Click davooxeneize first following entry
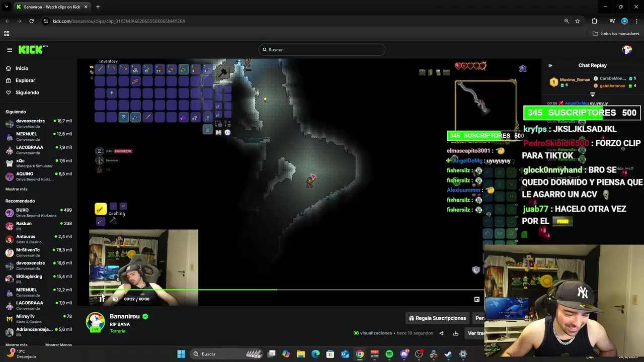 pyautogui.click(x=39, y=124)
